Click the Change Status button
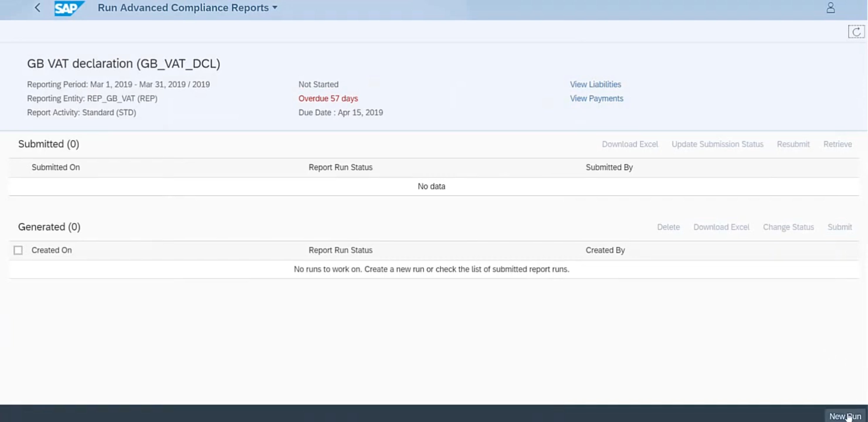 [788, 227]
